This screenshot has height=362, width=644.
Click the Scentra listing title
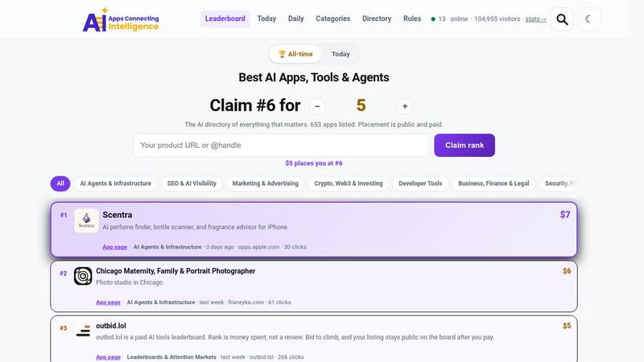[x=118, y=215]
